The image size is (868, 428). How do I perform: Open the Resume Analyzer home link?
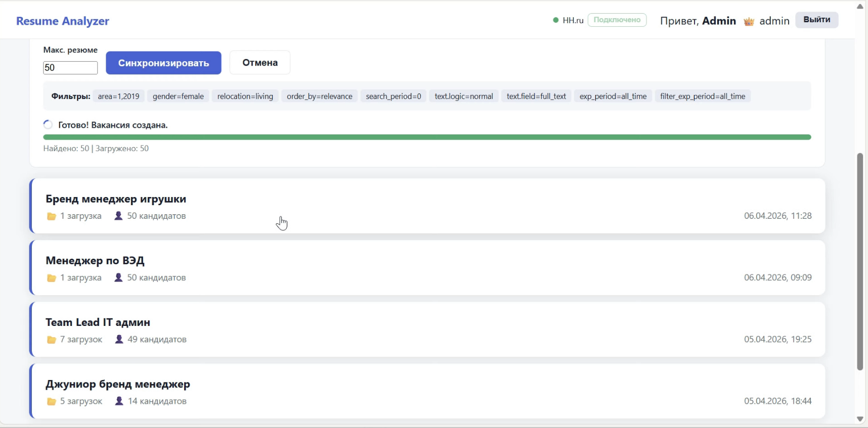[63, 21]
